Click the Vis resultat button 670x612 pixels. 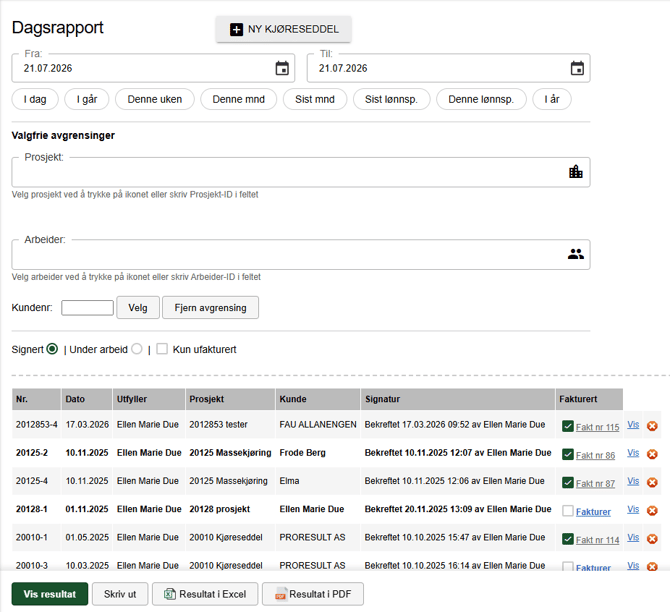click(50, 594)
